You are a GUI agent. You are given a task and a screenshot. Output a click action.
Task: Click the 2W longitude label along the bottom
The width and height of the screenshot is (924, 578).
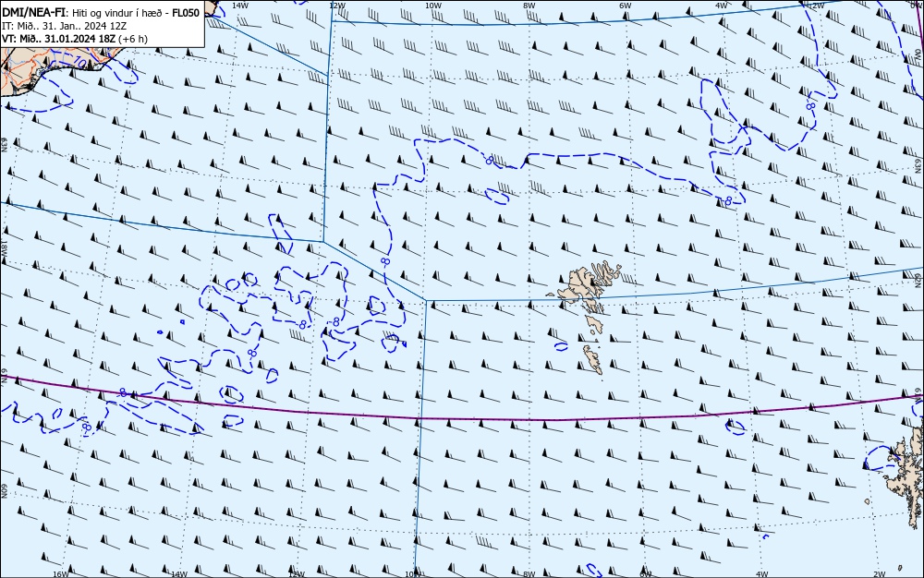coord(880,574)
